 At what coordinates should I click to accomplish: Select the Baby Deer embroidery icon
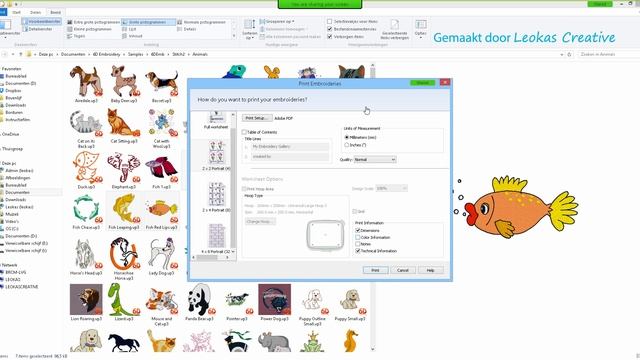pos(124,84)
